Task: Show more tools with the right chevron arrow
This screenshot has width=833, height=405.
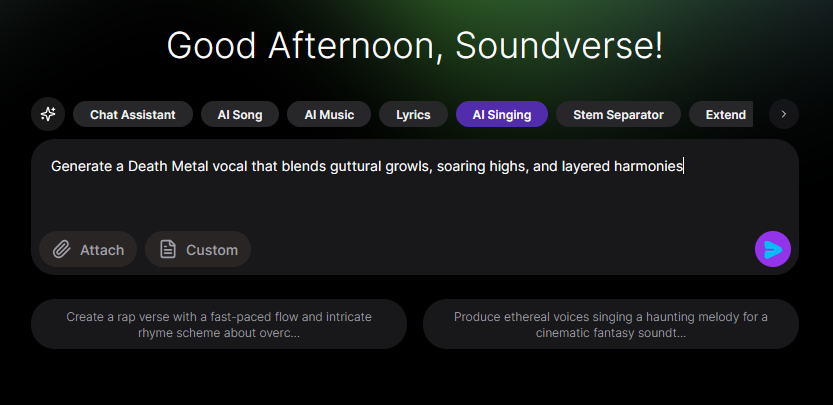Action: click(784, 114)
